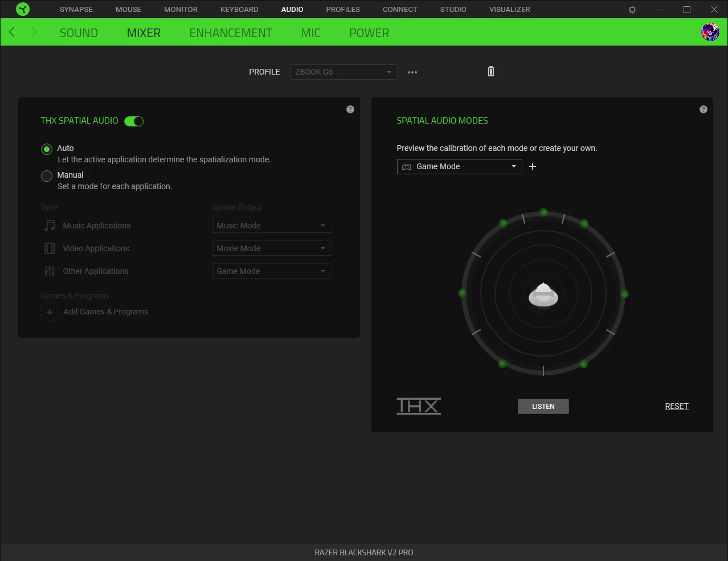The image size is (728, 561).
Task: Open the Spatial Audio Modes Game Mode dropdown
Action: coord(459,166)
